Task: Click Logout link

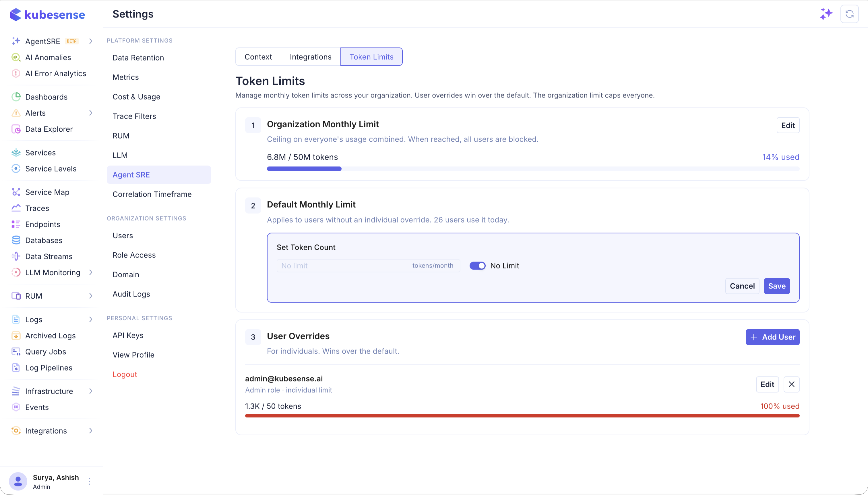Action: [x=125, y=374]
